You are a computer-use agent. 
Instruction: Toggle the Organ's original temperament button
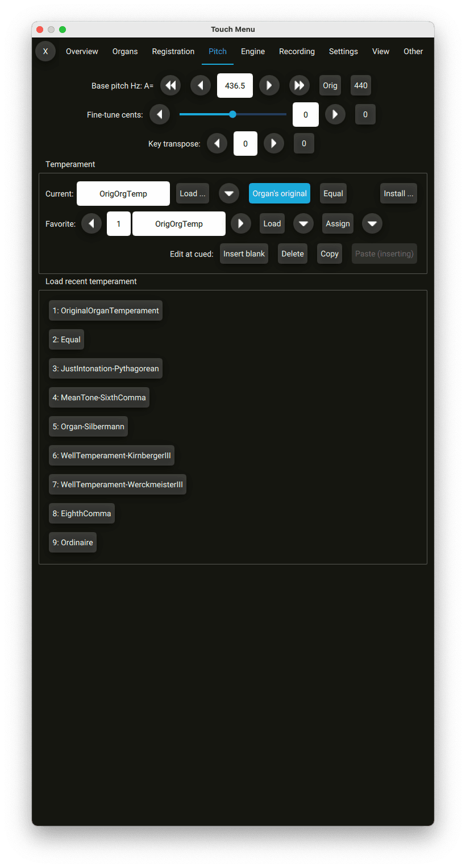coord(280,194)
